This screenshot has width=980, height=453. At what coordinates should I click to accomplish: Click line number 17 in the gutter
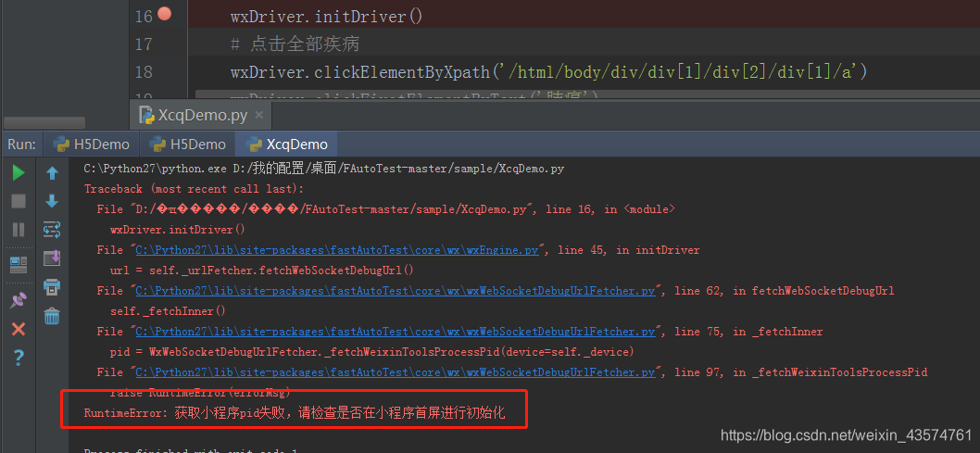[x=144, y=44]
